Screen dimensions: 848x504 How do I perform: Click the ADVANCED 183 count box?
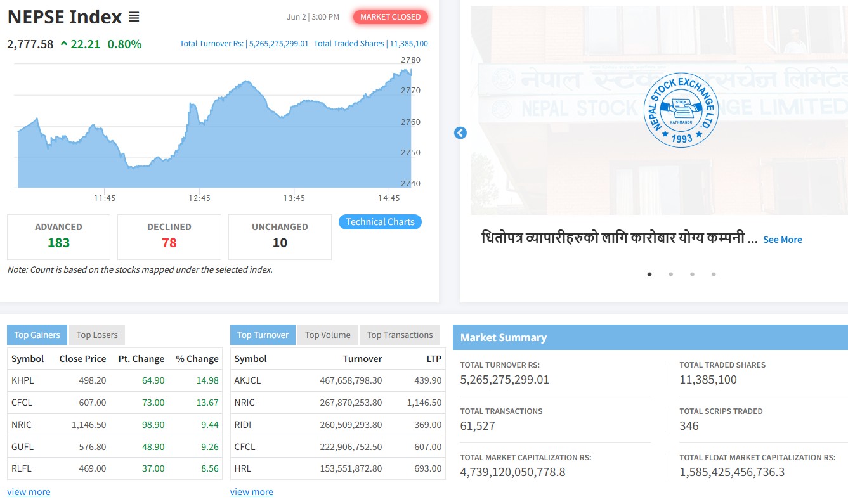point(58,237)
